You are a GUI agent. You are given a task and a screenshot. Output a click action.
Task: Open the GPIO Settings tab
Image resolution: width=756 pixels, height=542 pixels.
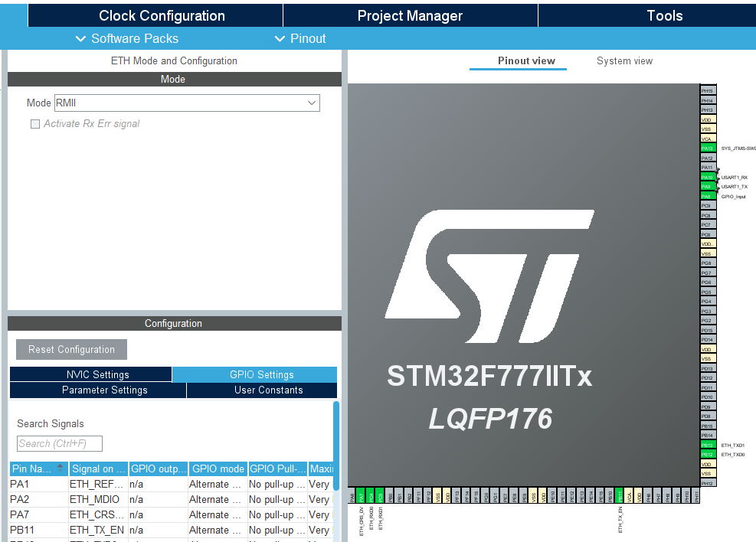tap(254, 374)
